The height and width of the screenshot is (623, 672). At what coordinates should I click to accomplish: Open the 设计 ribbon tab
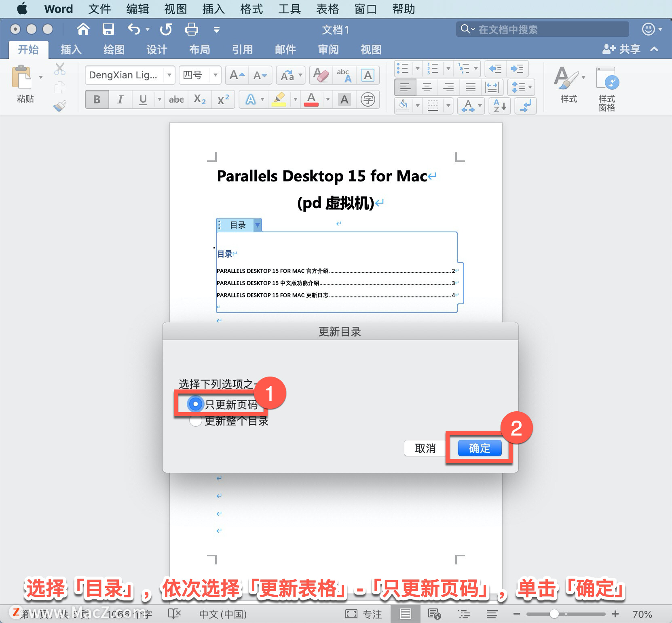[x=157, y=50]
